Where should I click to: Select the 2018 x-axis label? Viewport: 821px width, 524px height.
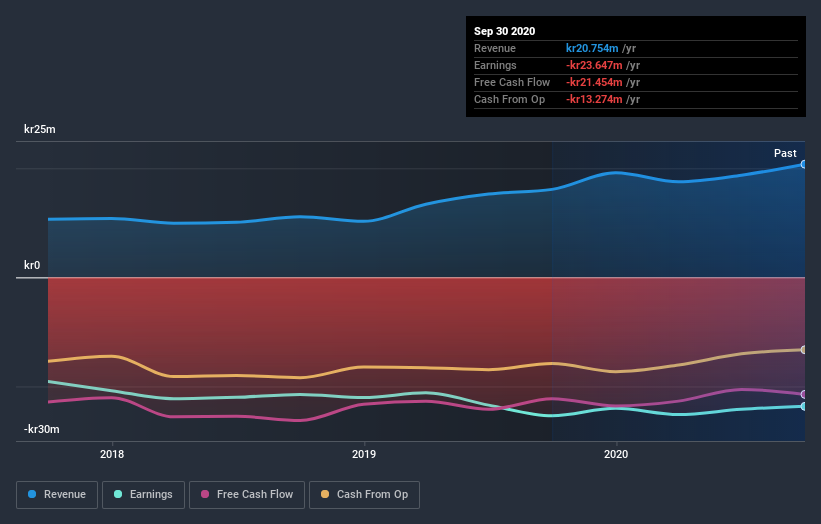[112, 454]
